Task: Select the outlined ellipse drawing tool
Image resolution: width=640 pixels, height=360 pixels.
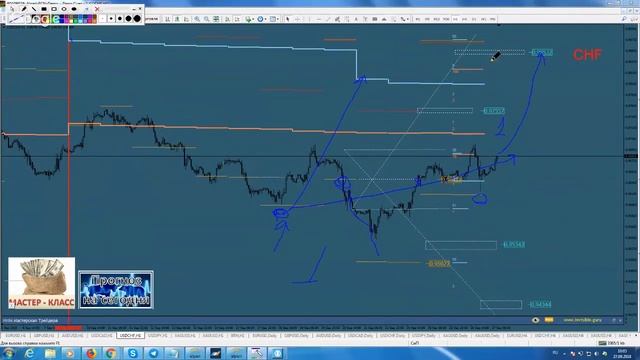Action: (64, 9)
